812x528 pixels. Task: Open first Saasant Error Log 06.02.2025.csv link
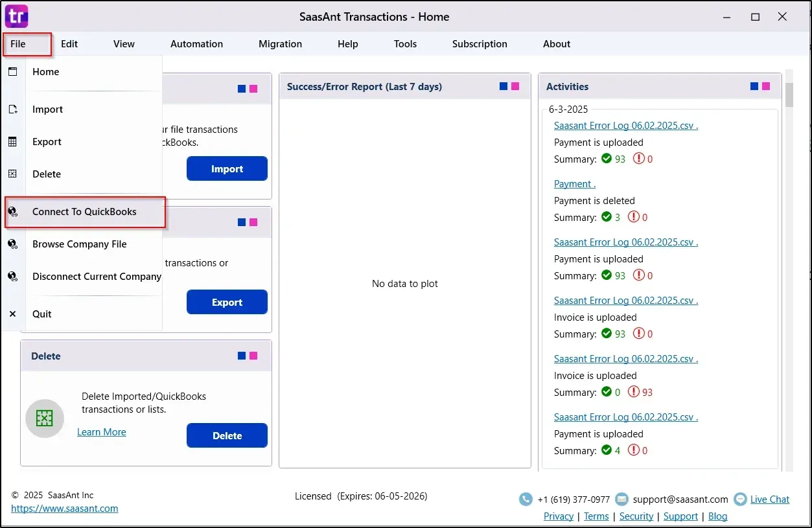(x=626, y=126)
